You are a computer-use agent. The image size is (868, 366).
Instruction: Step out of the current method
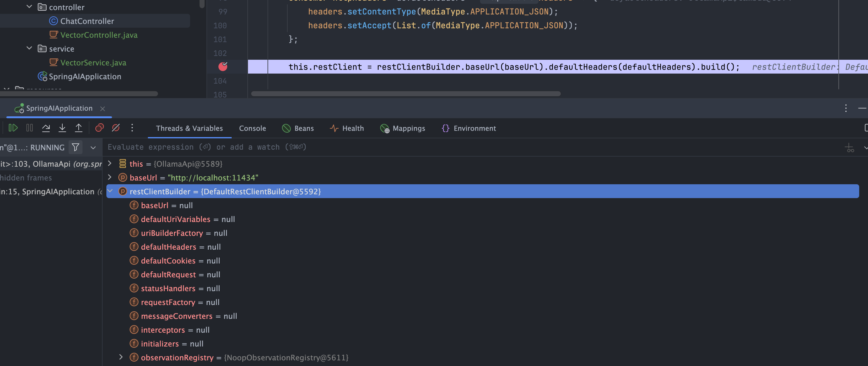[x=78, y=128]
